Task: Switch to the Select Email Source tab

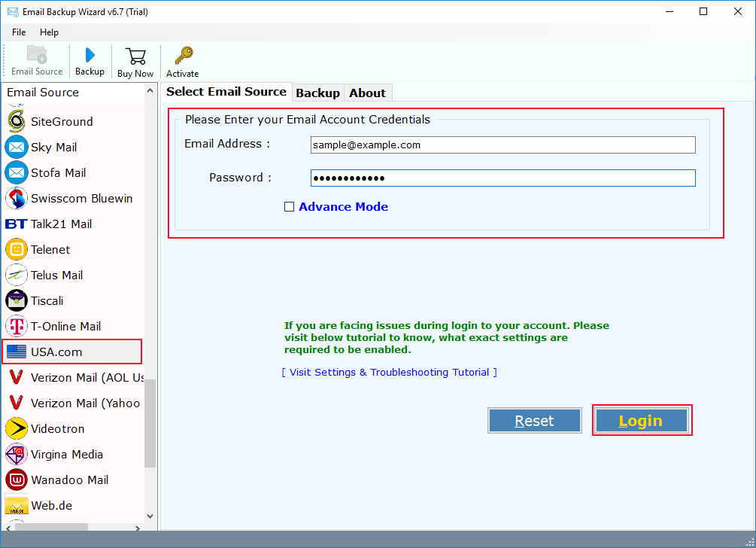Action: point(226,92)
